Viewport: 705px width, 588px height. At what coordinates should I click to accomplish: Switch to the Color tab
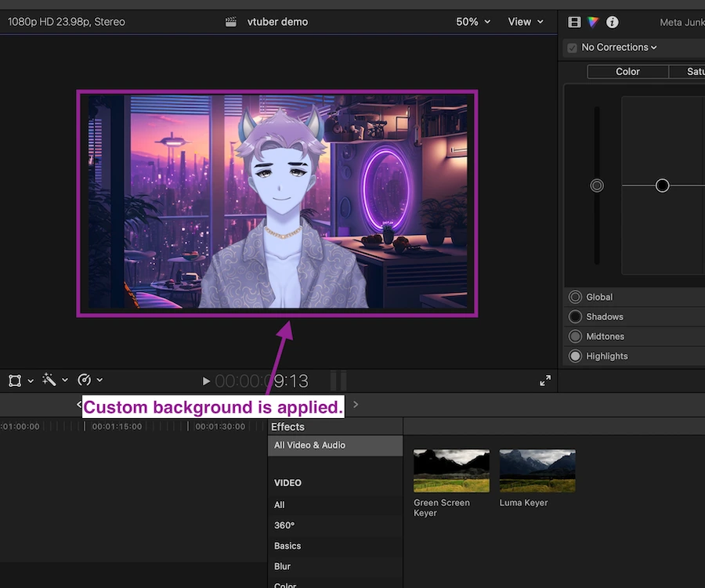coord(627,71)
